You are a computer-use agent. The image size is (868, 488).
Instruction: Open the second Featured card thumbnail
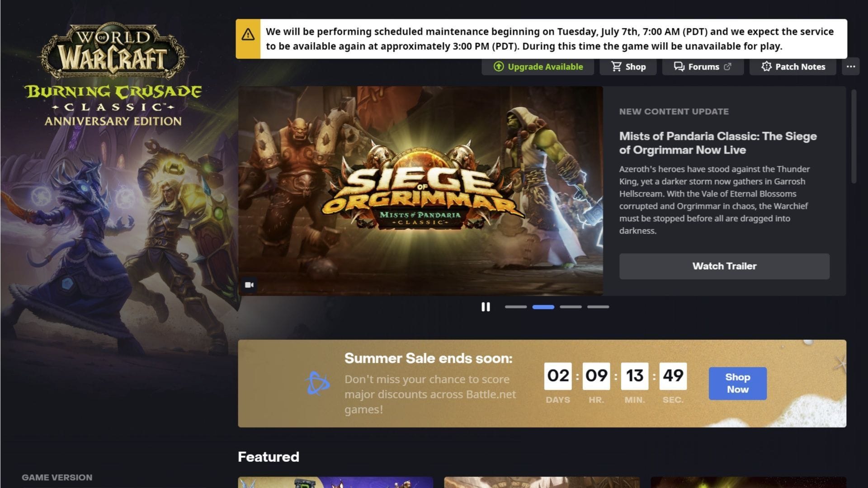click(x=542, y=482)
